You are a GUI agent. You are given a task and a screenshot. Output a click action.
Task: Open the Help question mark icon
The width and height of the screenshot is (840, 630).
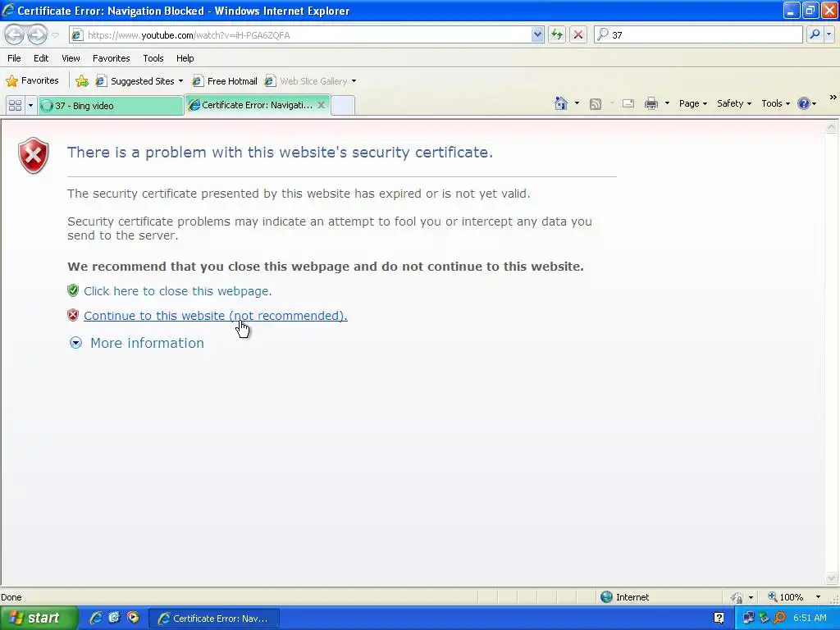[x=804, y=103]
